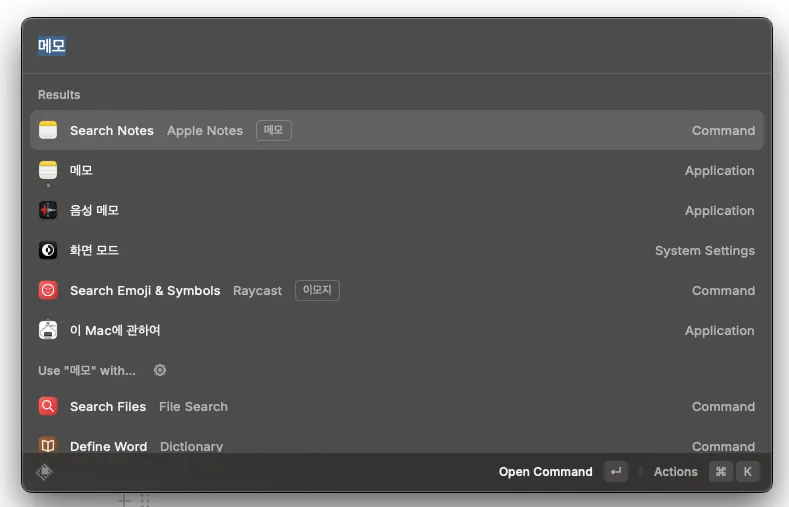Click the Raycast subtitle text
This screenshot has height=507, width=789.
pyautogui.click(x=257, y=291)
